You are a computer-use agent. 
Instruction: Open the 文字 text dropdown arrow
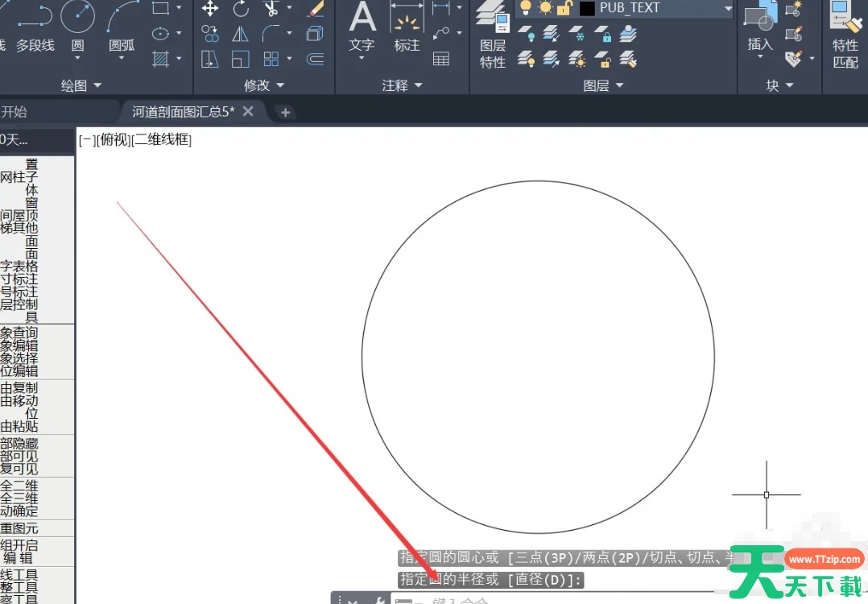(x=362, y=57)
